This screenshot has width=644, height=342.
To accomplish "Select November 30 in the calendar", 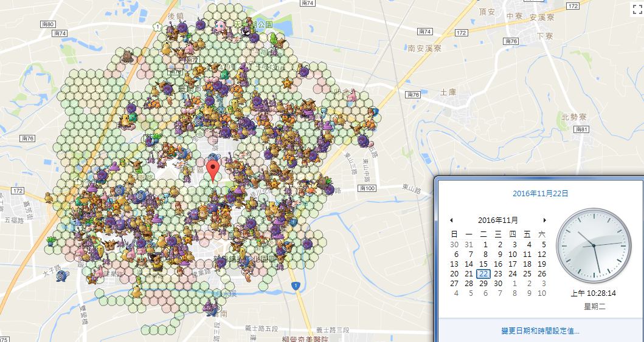I will (498, 283).
